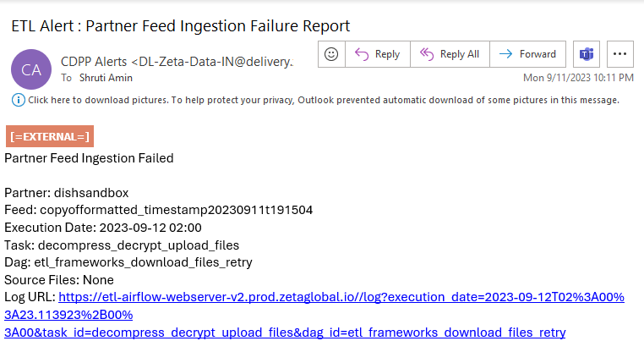Click the Dag etl_frameworks_download_files_retry line
The image size is (644, 352).
click(128, 262)
